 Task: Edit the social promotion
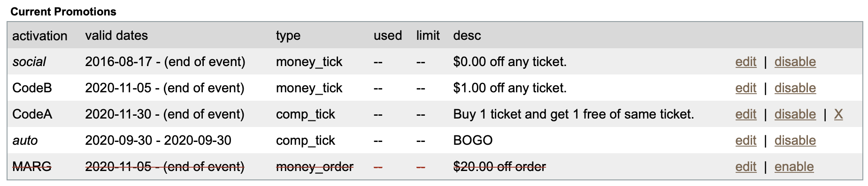coord(745,62)
